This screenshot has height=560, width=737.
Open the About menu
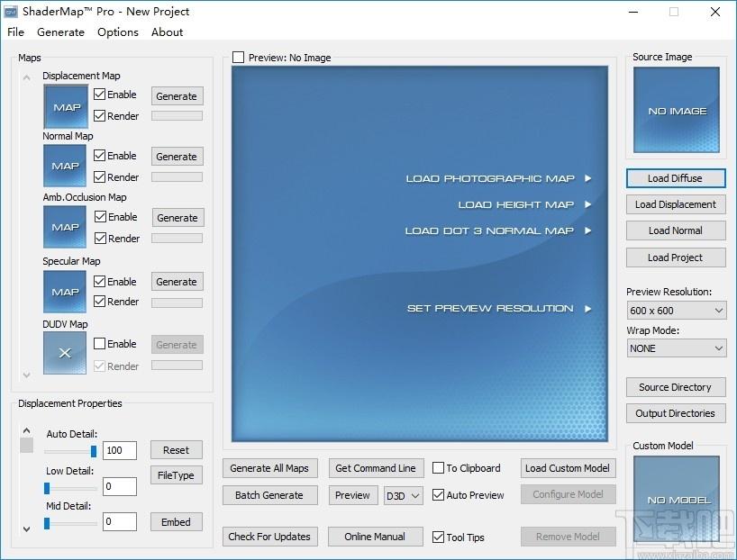[167, 32]
